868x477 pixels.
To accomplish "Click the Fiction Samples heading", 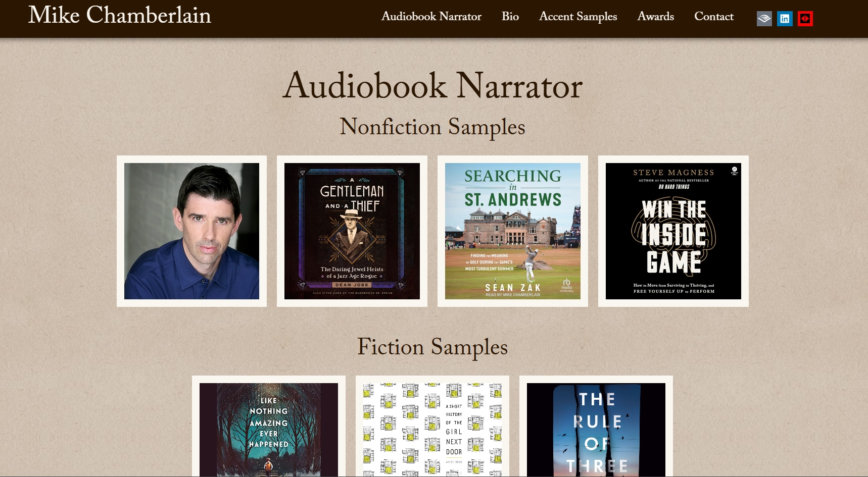I will (x=432, y=347).
